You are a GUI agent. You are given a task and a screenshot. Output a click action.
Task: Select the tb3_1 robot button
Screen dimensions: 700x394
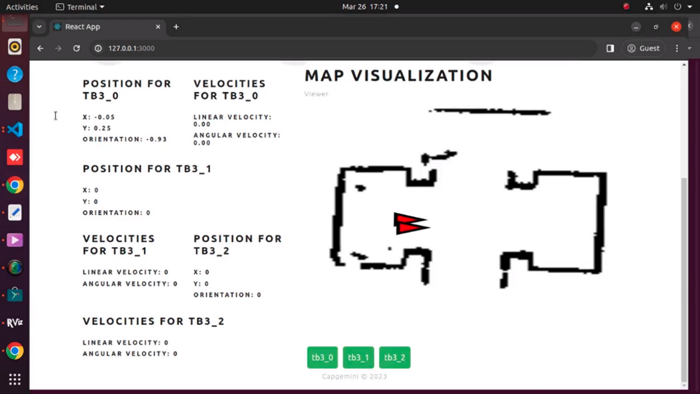pyautogui.click(x=358, y=357)
